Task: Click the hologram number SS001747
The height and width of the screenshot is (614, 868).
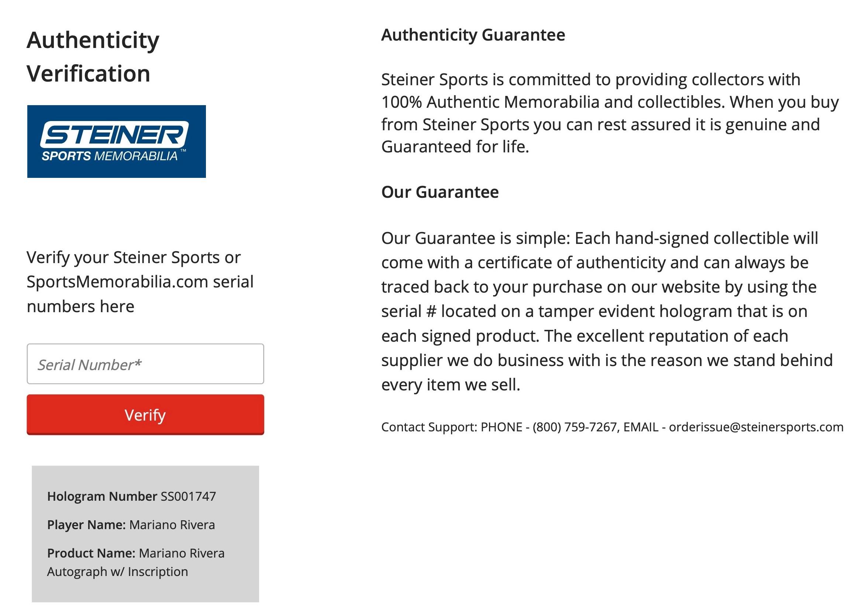Action: [188, 496]
